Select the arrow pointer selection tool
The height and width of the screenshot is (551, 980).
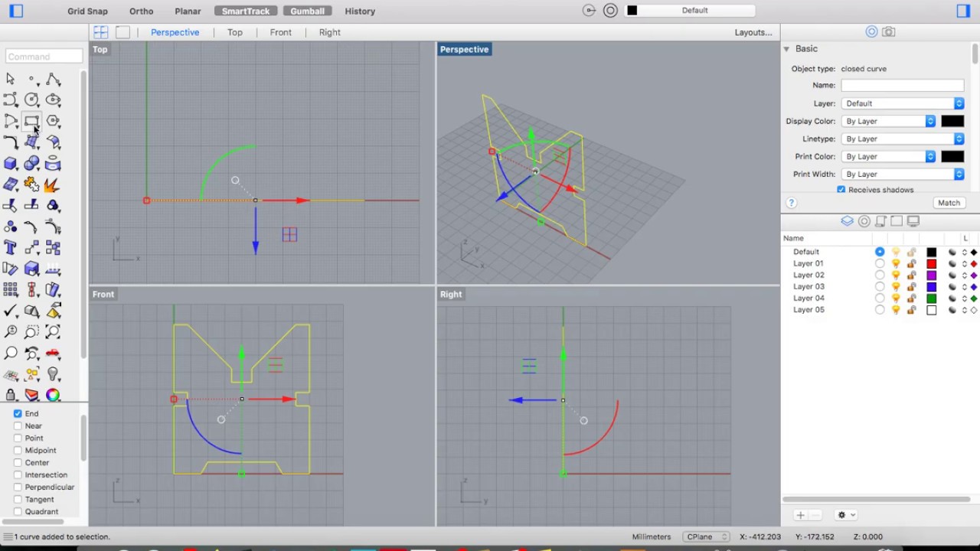(10, 79)
